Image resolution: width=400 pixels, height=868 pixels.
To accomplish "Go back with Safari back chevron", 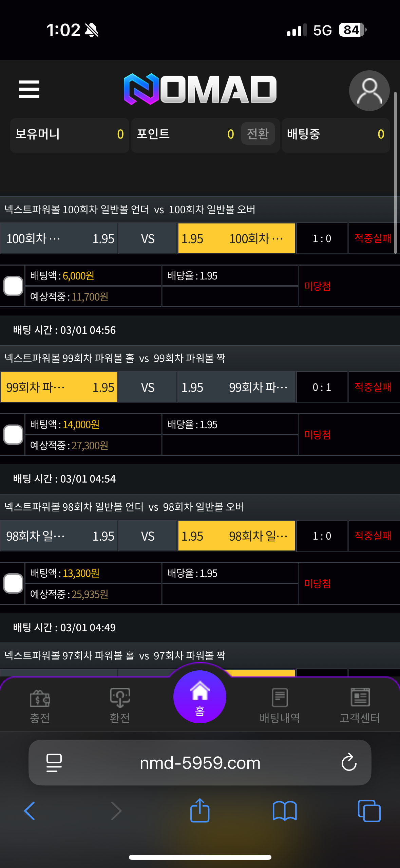I will [30, 811].
